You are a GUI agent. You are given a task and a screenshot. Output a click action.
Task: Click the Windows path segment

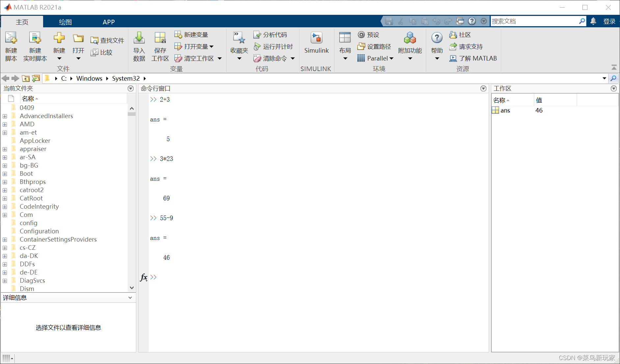pyautogui.click(x=89, y=78)
